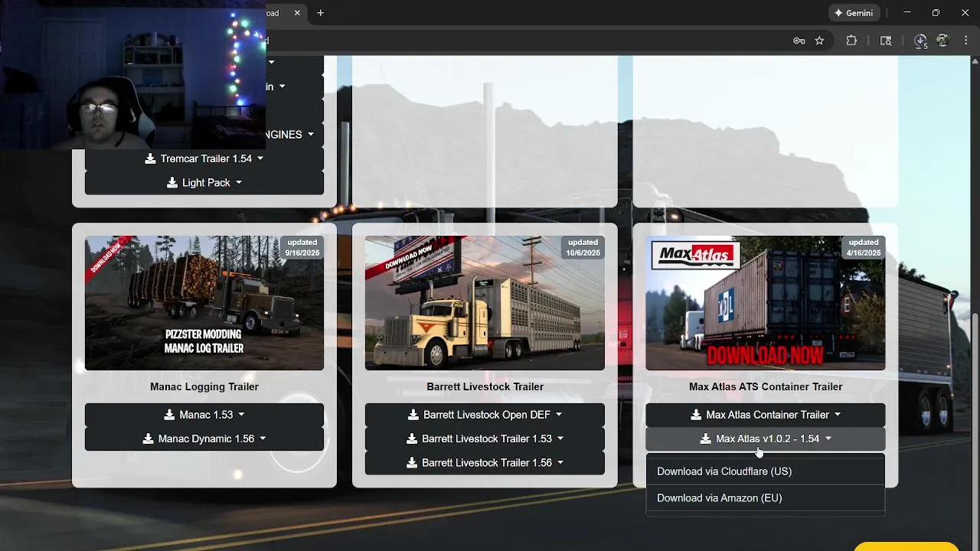Screen dimensions: 980x551
Task: Minimize the Chrome window
Action: click(907, 13)
